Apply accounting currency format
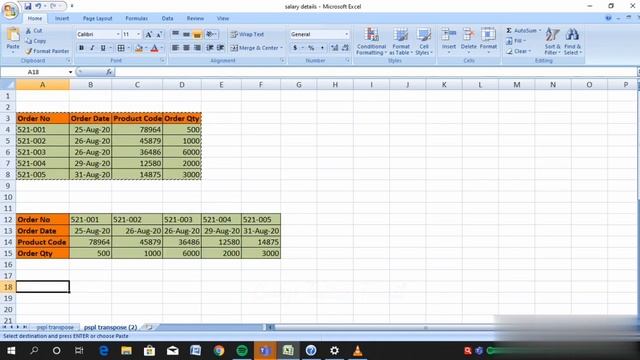 295,48
